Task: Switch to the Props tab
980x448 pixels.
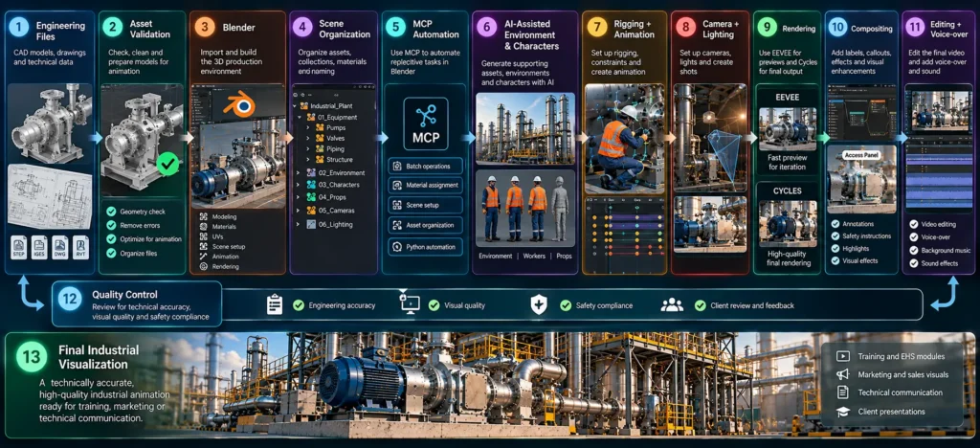Action: click(x=564, y=257)
